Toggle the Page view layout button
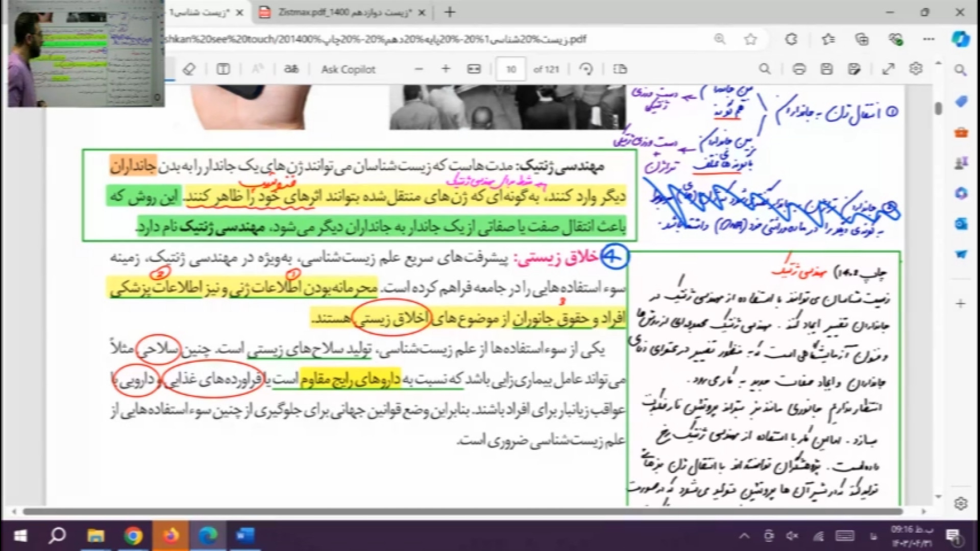 pos(620,69)
